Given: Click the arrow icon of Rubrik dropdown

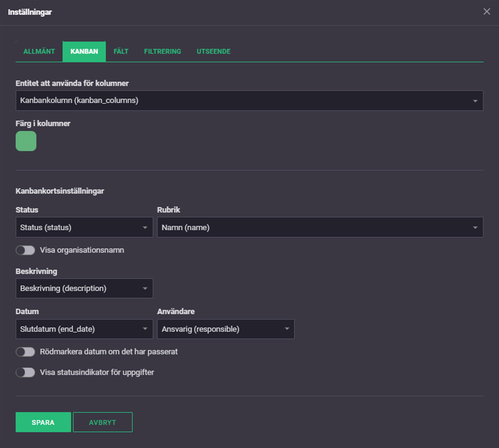Looking at the screenshot, I should point(475,227).
